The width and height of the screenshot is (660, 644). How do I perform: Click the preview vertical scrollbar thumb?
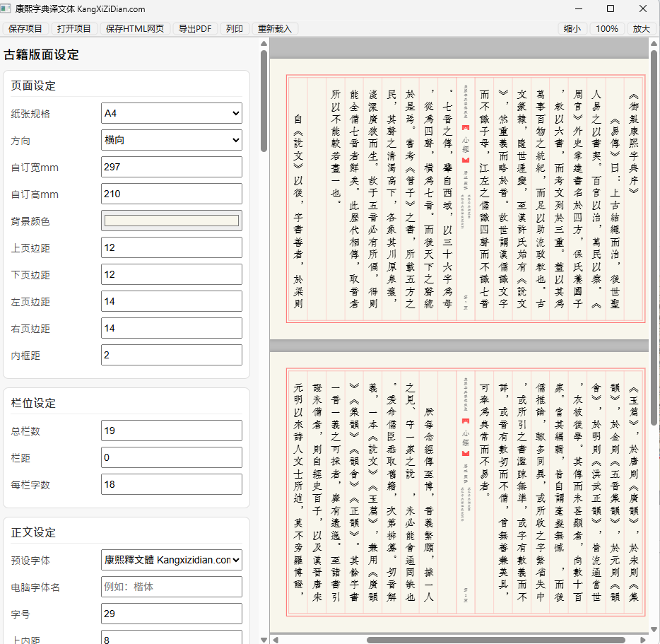pyautogui.click(x=654, y=238)
